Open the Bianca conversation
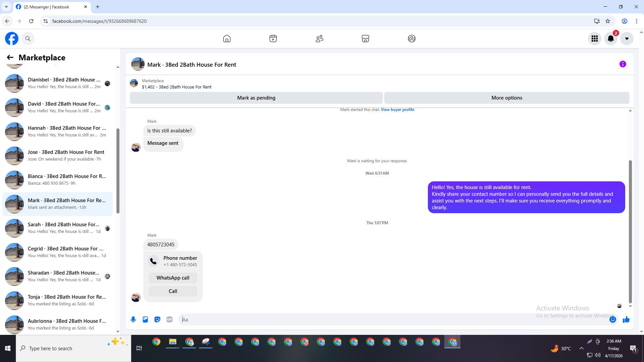Image resolution: width=644 pixels, height=362 pixels. coord(57,180)
